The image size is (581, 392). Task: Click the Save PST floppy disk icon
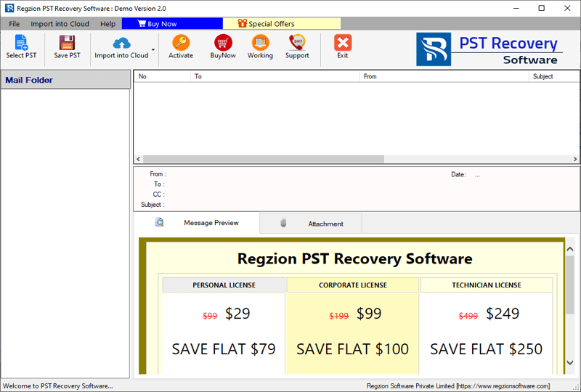[67, 43]
